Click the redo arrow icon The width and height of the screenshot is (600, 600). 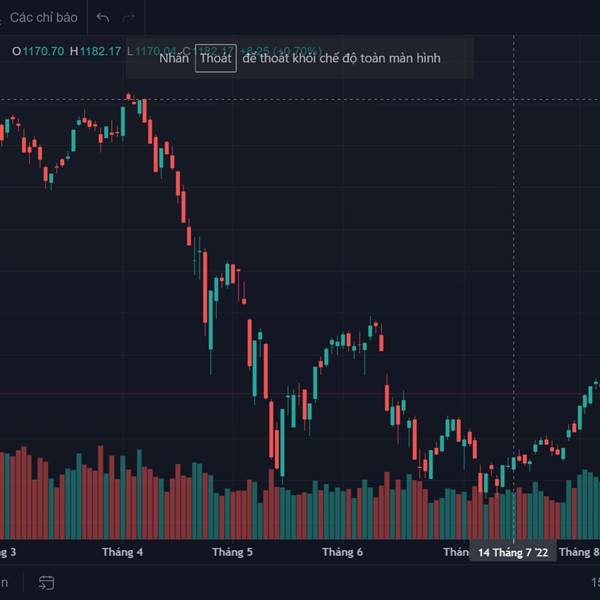click(x=129, y=18)
